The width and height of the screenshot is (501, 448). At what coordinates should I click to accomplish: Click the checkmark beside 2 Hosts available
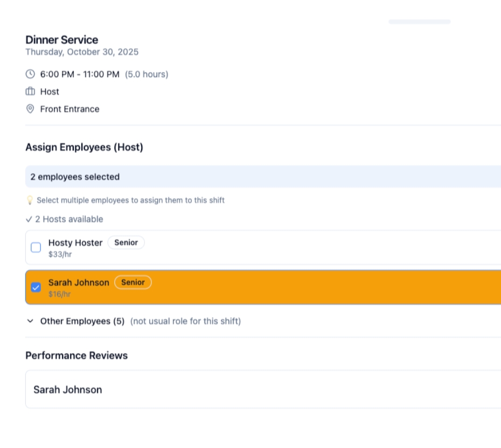[x=29, y=219]
